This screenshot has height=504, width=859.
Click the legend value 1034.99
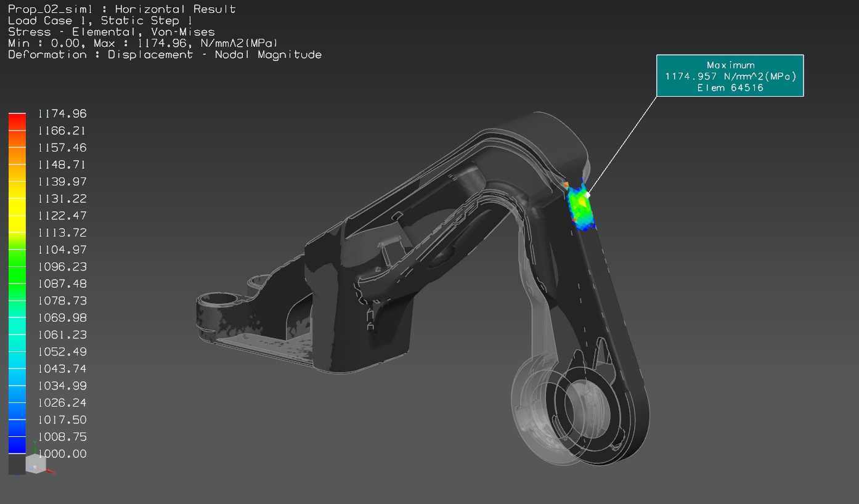pyautogui.click(x=62, y=386)
